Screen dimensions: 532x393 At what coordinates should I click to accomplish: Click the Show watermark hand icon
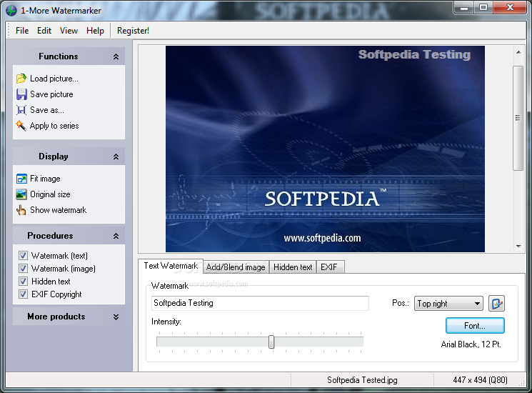pos(21,210)
